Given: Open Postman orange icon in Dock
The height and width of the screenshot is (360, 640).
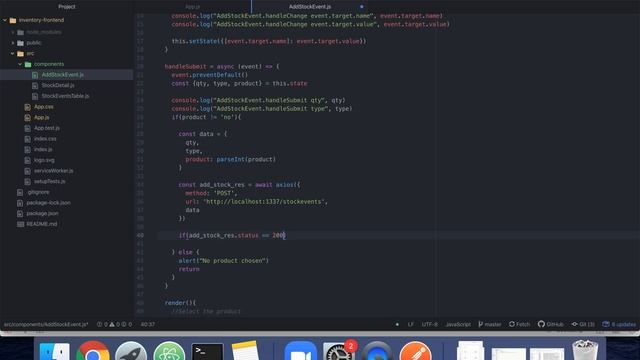Looking at the screenshot, I should pos(415,351).
